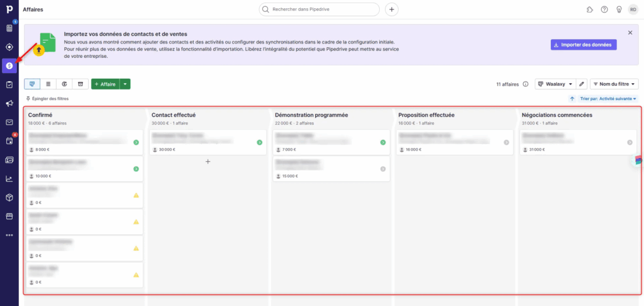Open the Campaigns megaphone sidebar icon
Image resolution: width=644 pixels, height=306 pixels.
[x=9, y=104]
